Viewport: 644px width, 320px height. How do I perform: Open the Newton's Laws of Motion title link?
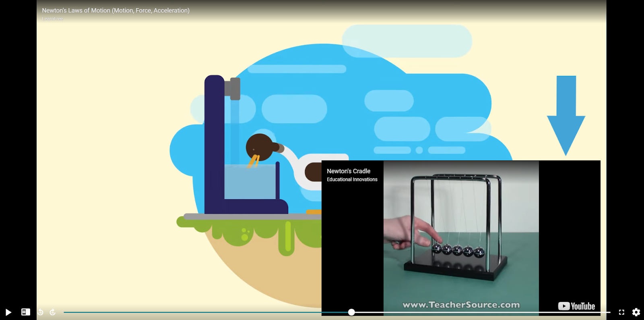[116, 10]
